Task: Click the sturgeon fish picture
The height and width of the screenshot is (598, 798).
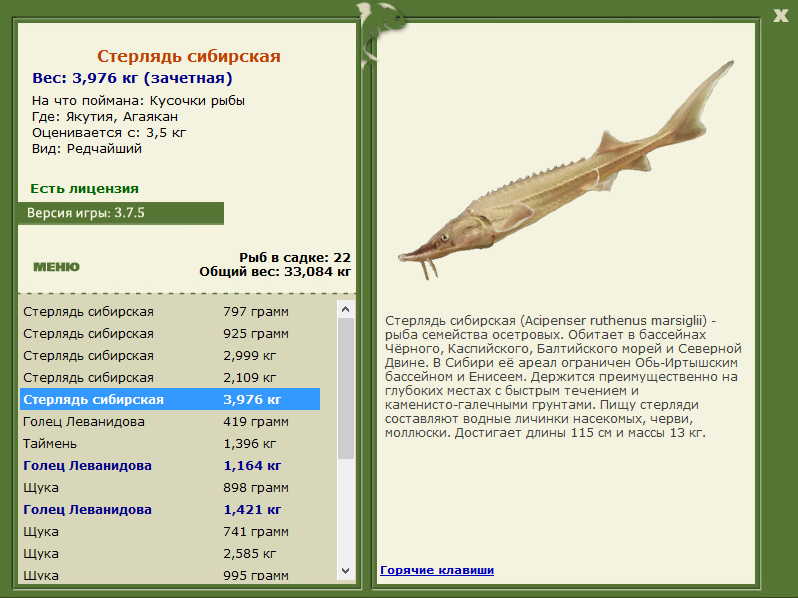Action: pos(565,172)
